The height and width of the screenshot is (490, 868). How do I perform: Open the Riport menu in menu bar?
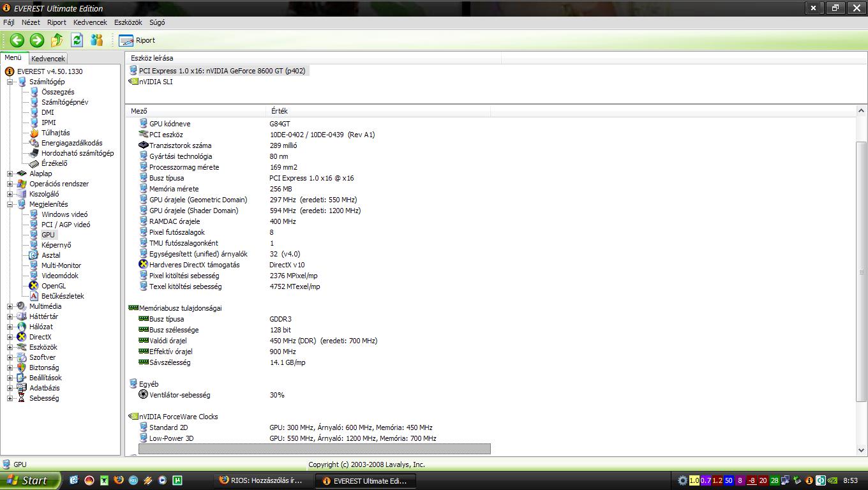pos(57,22)
